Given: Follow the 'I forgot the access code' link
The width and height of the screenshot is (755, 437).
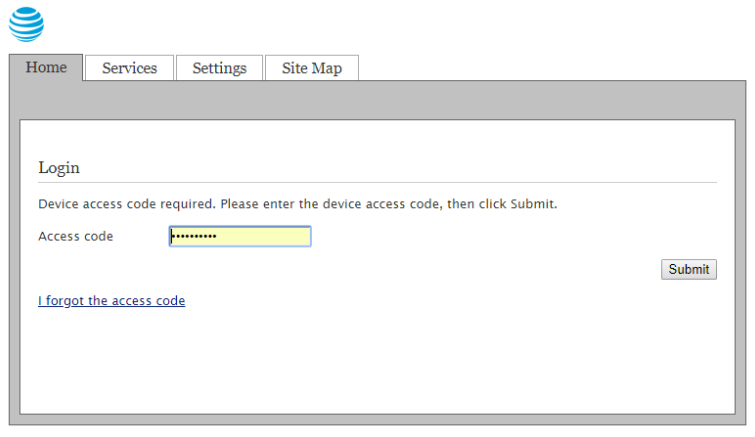Looking at the screenshot, I should [112, 301].
